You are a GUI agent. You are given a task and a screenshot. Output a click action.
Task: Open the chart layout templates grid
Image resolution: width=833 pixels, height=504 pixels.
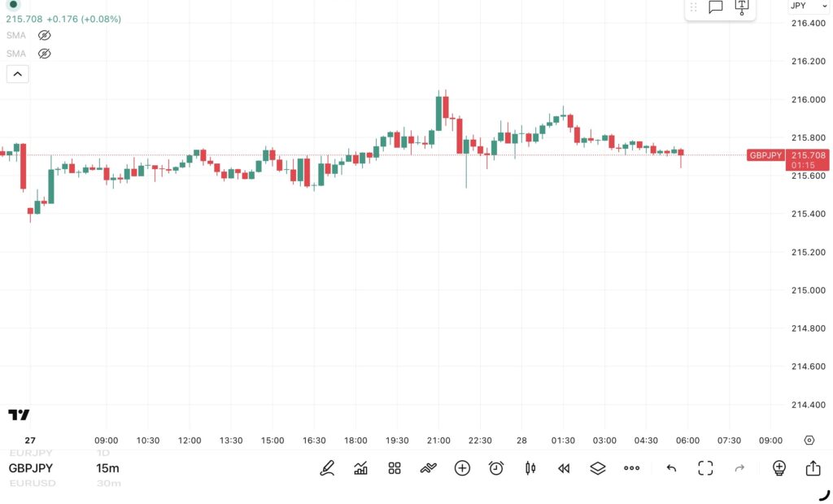[394, 468]
